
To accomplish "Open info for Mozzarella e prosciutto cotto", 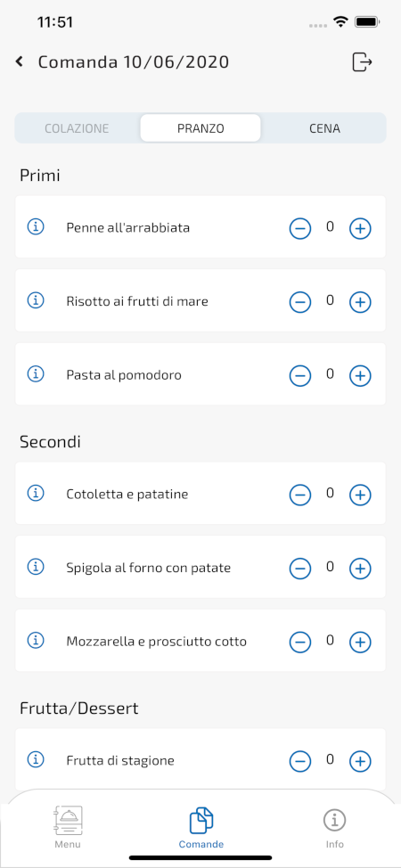I will click(x=36, y=641).
